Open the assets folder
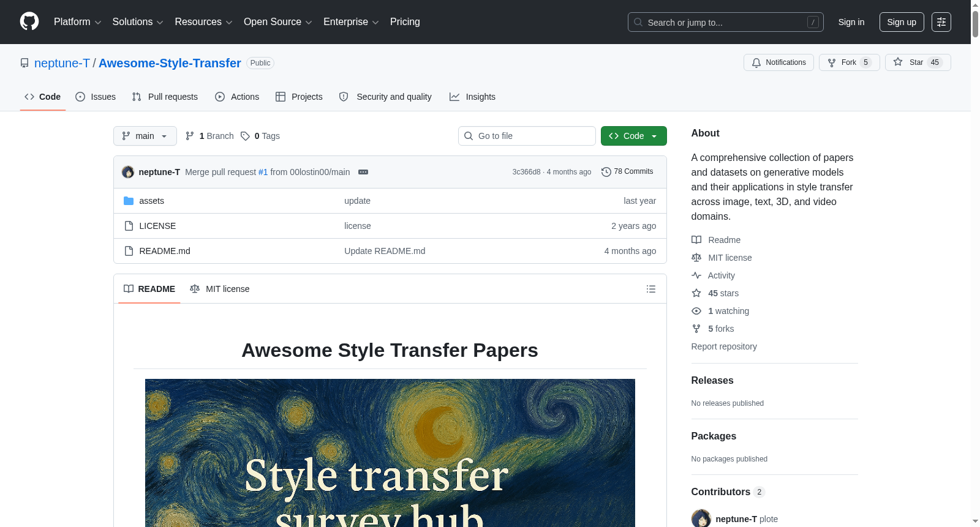 coord(151,201)
